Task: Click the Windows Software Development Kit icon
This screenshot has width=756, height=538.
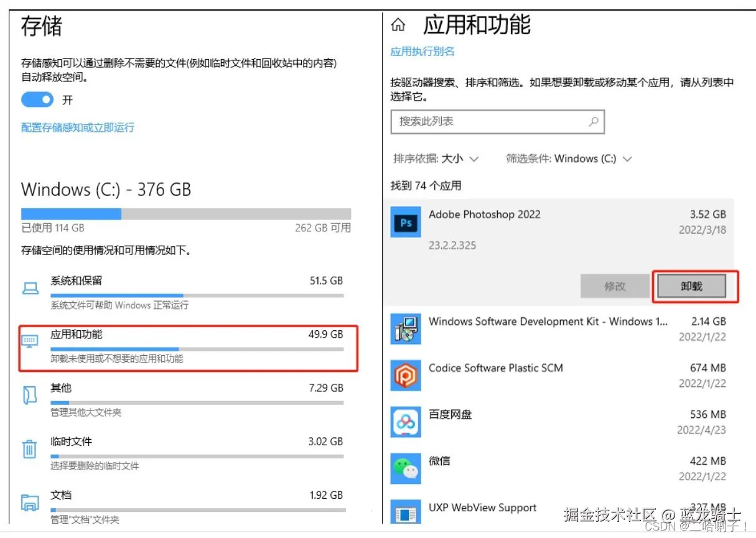Action: coord(406,330)
